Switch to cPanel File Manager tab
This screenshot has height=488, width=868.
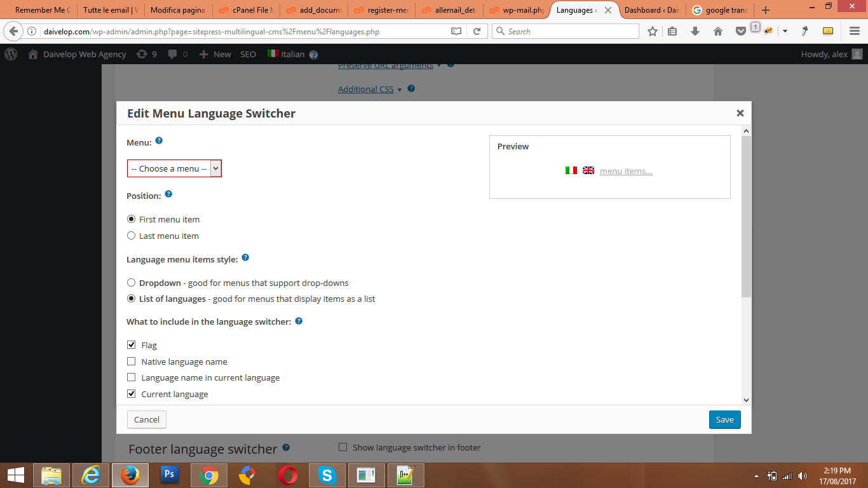coord(245,10)
